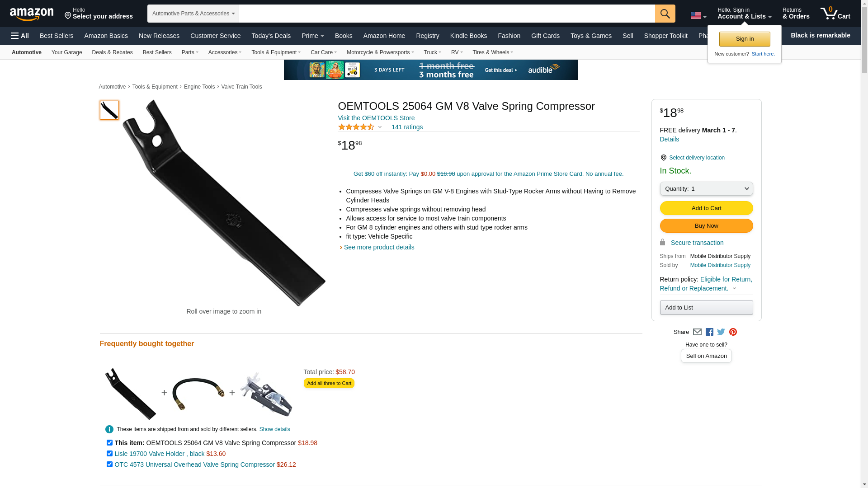The height and width of the screenshot is (488, 868).
Task: Open the 141 ratings link
Action: tap(407, 127)
